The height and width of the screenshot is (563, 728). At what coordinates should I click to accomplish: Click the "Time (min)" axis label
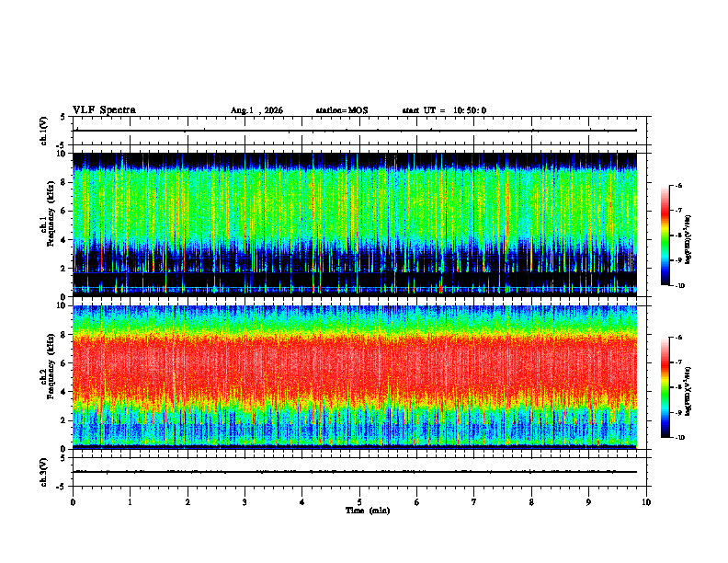click(x=368, y=511)
